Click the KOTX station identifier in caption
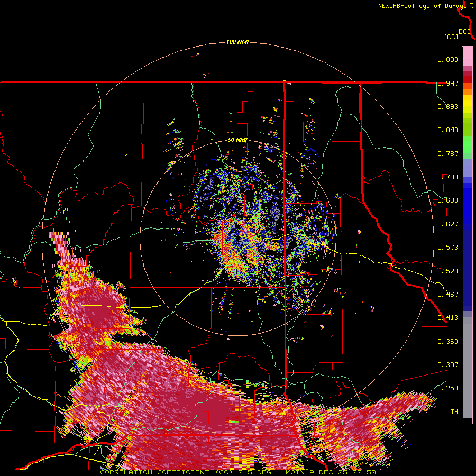 point(295,472)
